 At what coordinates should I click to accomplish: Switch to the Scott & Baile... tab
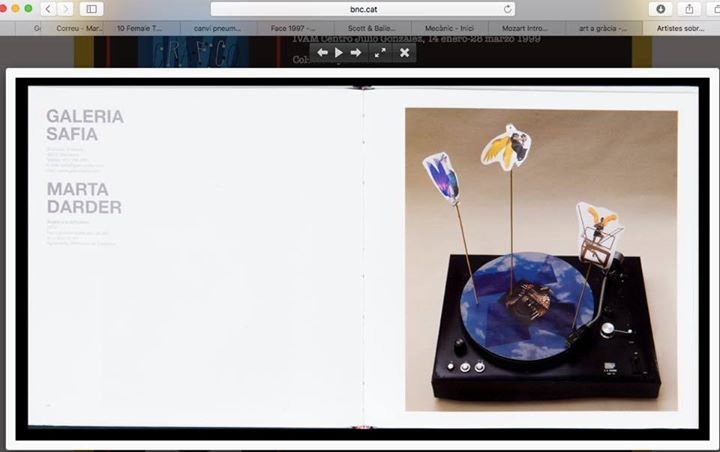pyautogui.click(x=364, y=28)
